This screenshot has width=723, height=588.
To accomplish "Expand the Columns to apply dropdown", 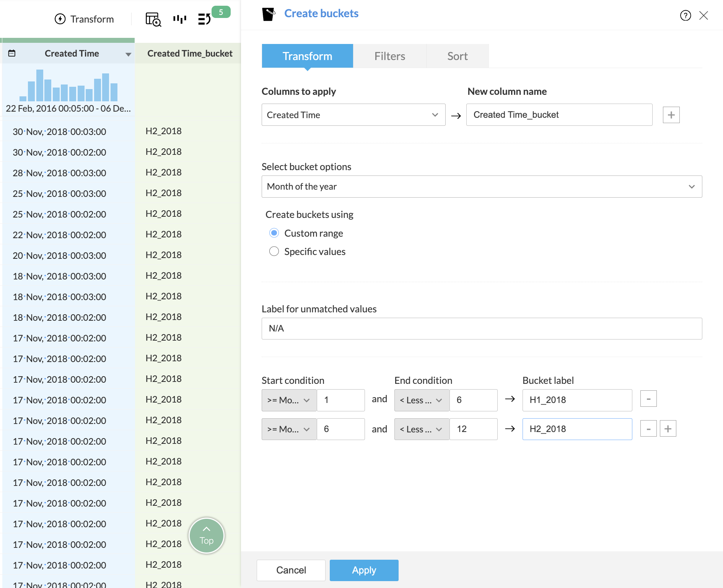I will (x=353, y=115).
